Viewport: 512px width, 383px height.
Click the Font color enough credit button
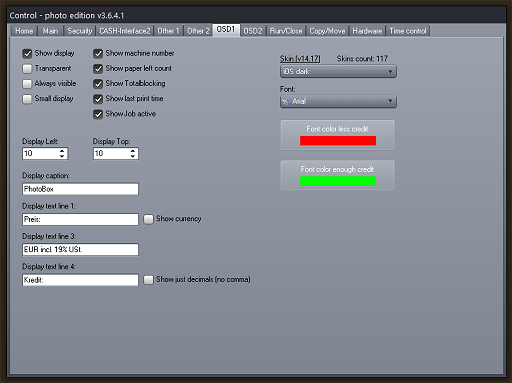[x=337, y=175]
